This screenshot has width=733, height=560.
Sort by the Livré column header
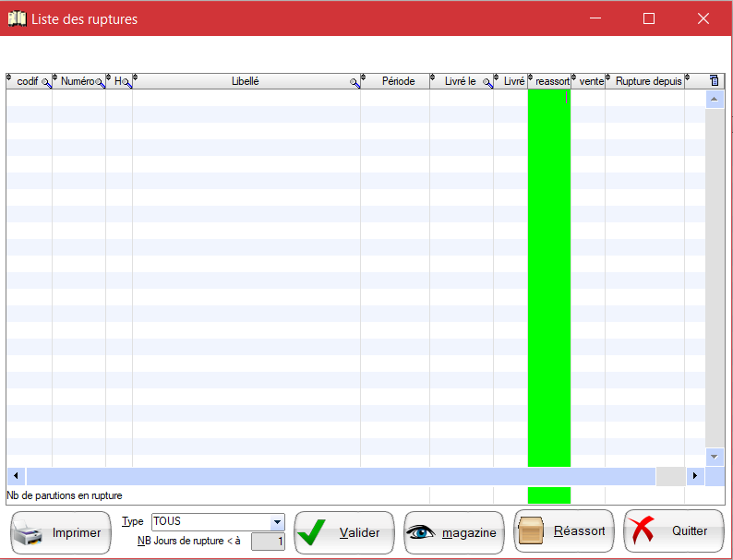click(x=513, y=81)
